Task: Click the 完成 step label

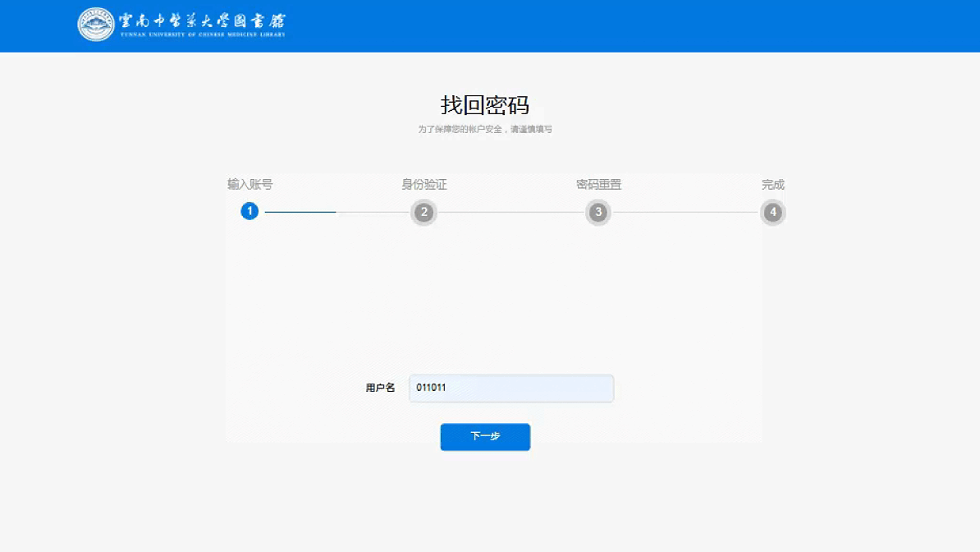Action: coord(772,185)
